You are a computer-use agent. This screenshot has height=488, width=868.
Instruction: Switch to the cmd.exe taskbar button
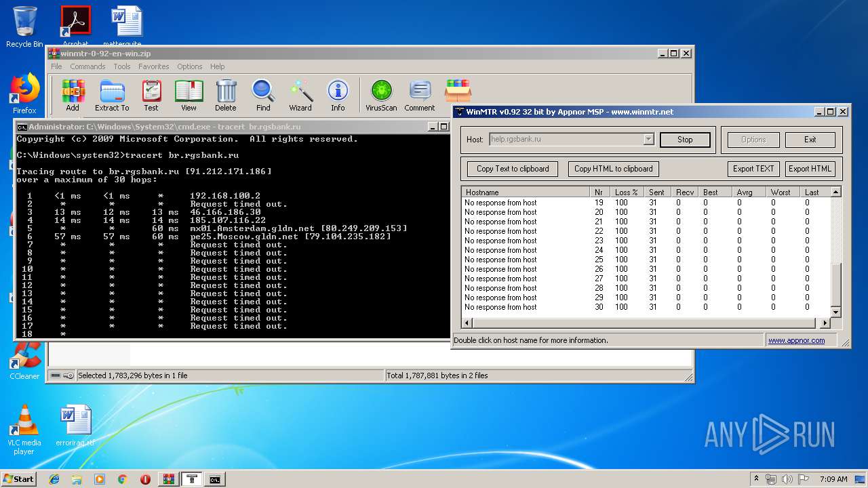[215, 479]
